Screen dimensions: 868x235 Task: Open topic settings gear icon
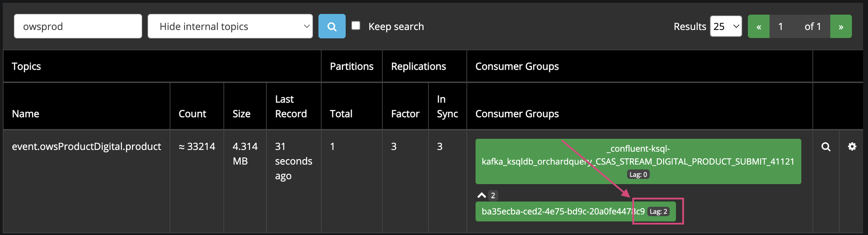tap(852, 147)
